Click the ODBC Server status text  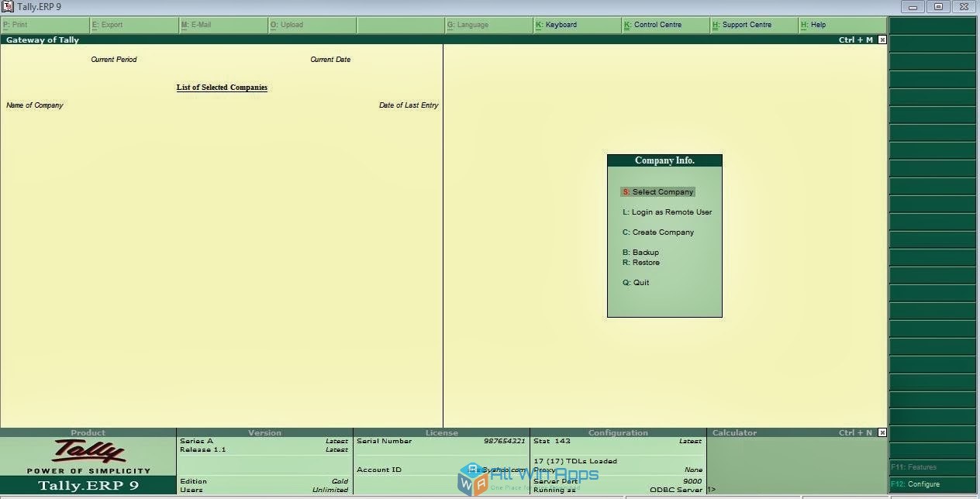[676, 490]
